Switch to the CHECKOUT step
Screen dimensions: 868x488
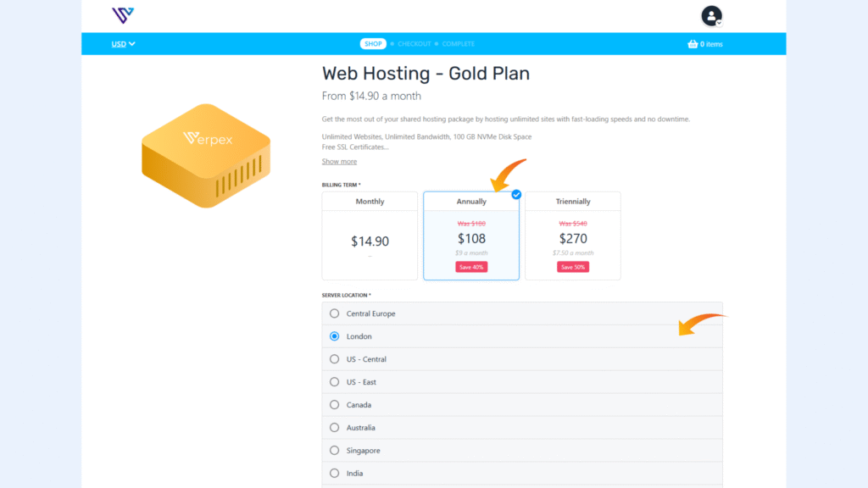(x=414, y=43)
